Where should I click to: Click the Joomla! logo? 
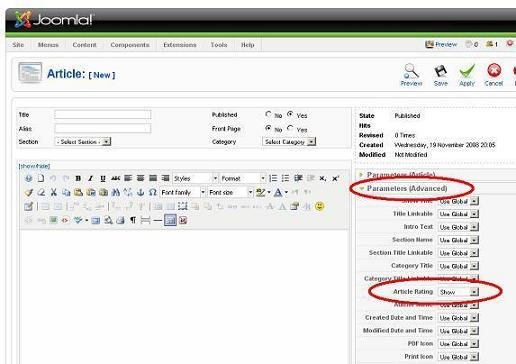(54, 19)
